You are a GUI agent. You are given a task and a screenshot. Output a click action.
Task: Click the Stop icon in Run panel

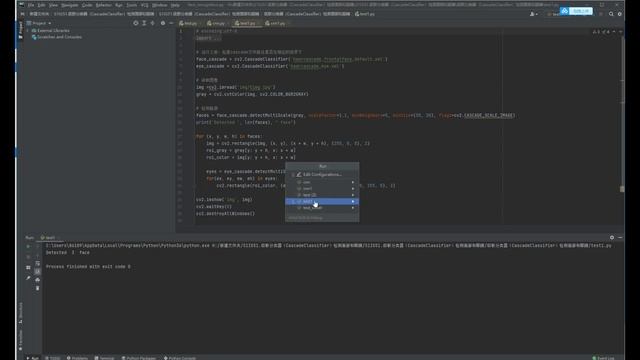pyautogui.click(x=28, y=257)
